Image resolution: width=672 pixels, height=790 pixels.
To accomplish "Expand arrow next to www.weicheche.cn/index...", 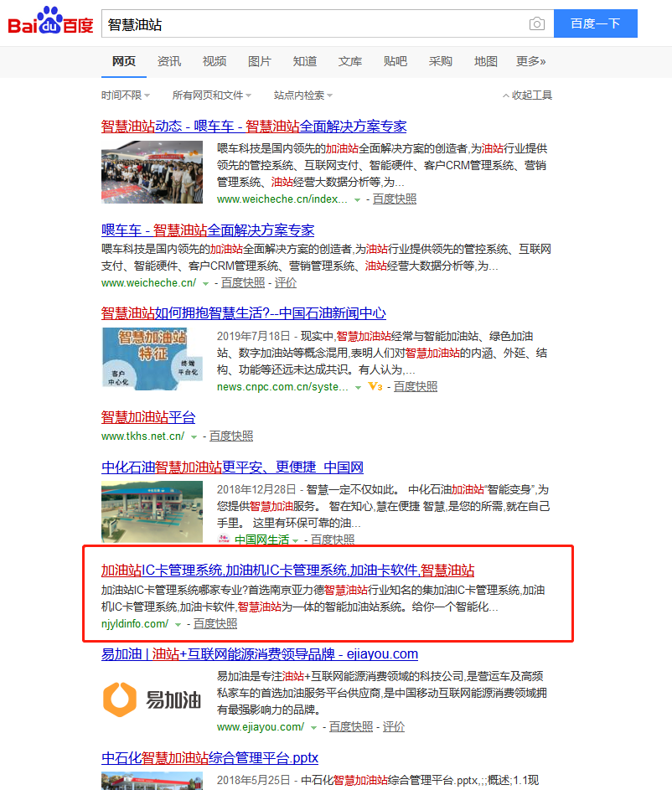I will pos(357,200).
